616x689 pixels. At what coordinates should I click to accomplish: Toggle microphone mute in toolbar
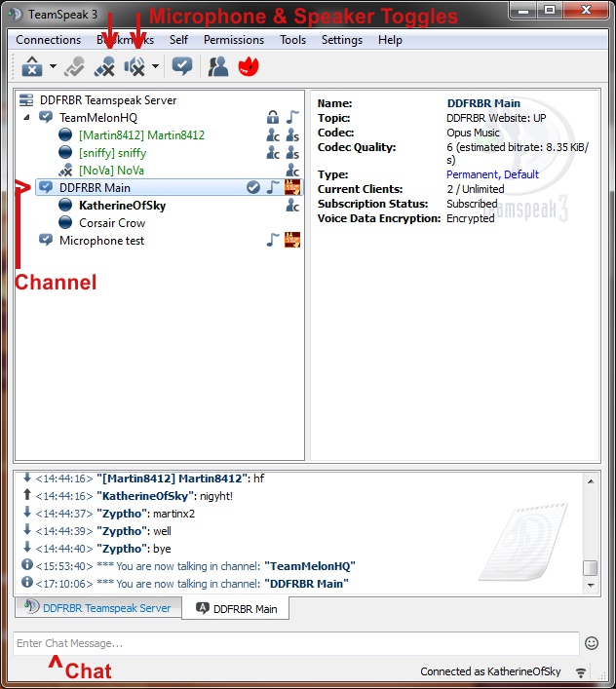point(104,66)
